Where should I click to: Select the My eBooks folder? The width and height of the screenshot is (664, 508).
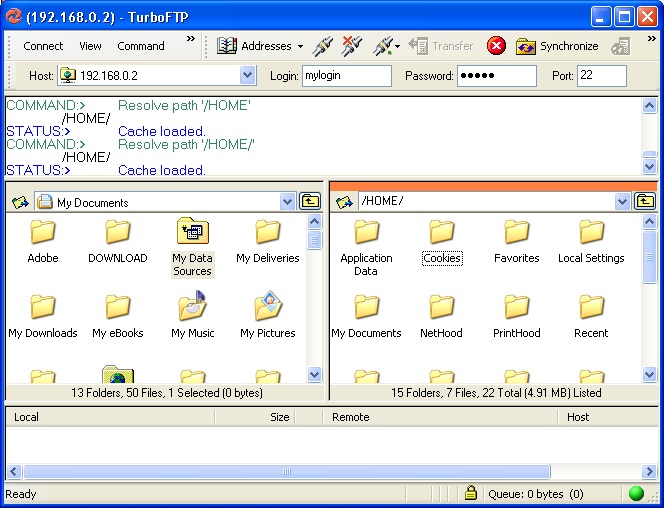pos(118,317)
